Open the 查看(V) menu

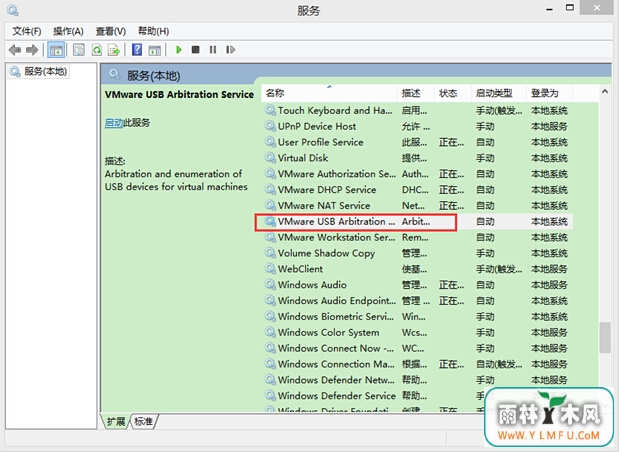[x=111, y=31]
